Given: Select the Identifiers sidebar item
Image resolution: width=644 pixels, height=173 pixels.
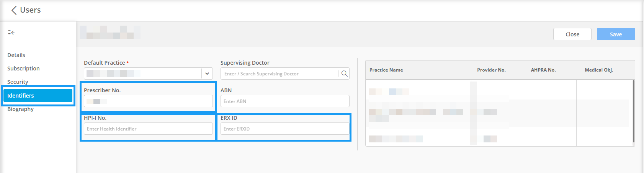Looking at the screenshot, I should tap(38, 96).
